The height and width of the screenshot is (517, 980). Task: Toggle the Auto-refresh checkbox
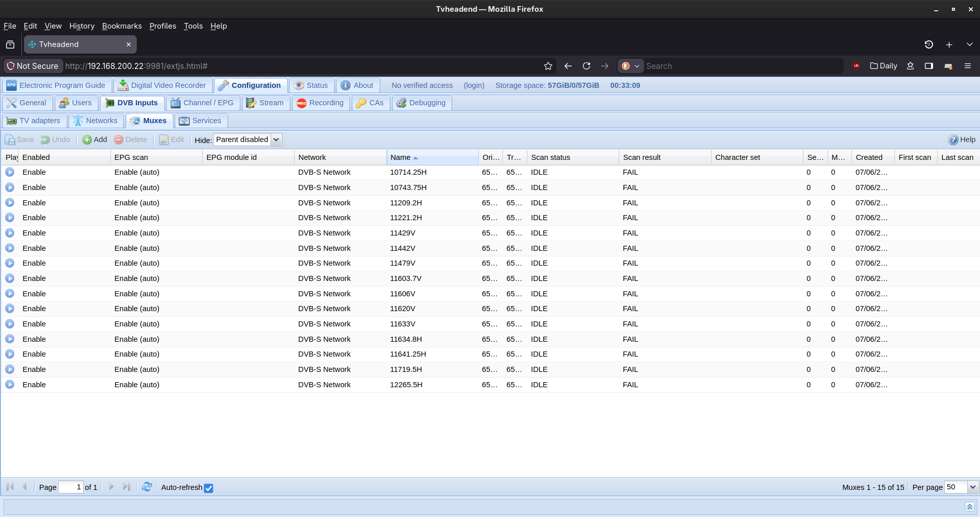[208, 488]
